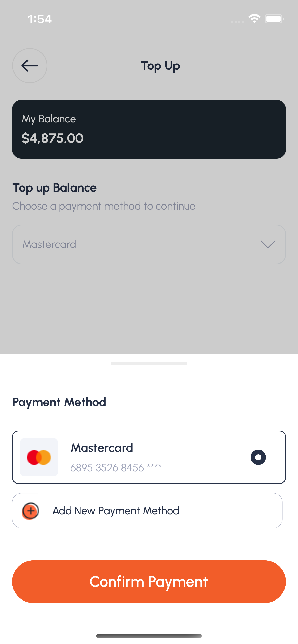The width and height of the screenshot is (298, 644).
Task: Click the Wi-Fi status icon
Action: tap(254, 19)
